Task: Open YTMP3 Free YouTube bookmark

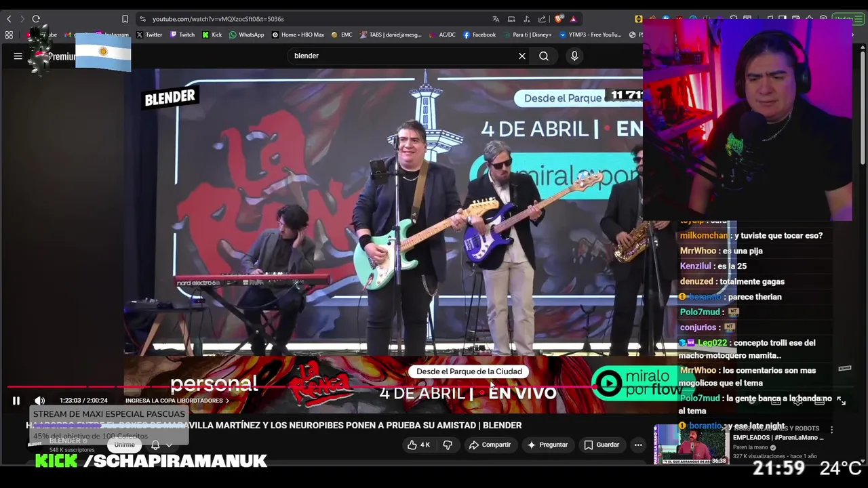Action: click(x=590, y=35)
